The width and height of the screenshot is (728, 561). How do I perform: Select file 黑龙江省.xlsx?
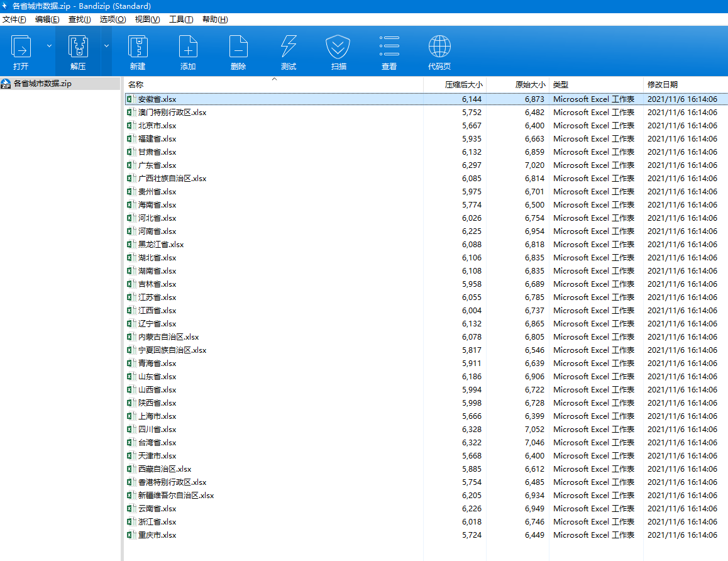(x=161, y=245)
